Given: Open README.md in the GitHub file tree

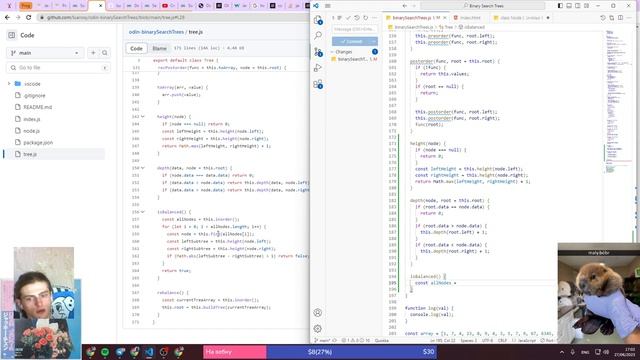Looking at the screenshot, I should point(37,107).
